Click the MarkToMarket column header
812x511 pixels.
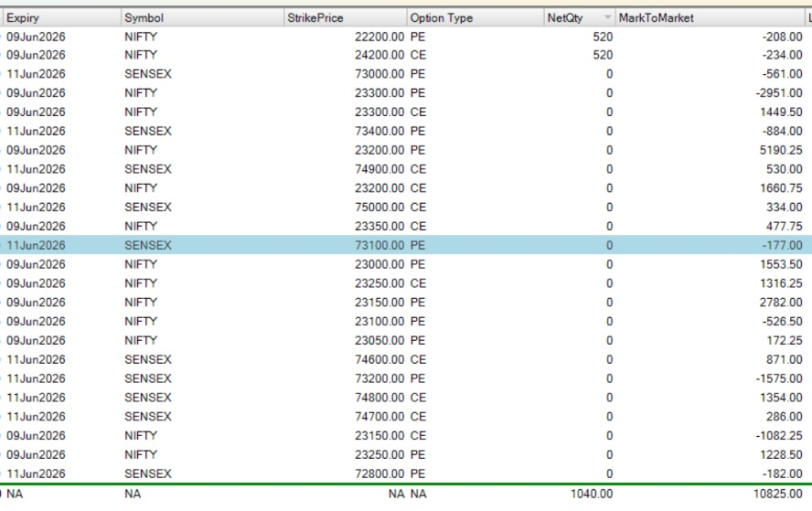point(710,17)
